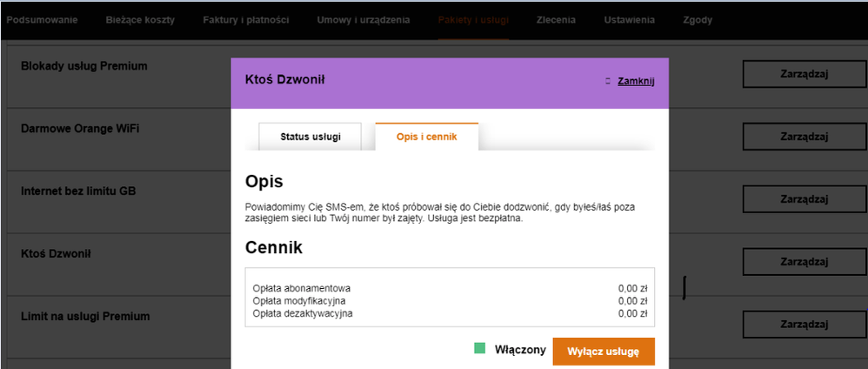This screenshot has height=369, width=868.
Task: Click Zarządzaj for Limit na usługi Premium
Action: click(805, 324)
